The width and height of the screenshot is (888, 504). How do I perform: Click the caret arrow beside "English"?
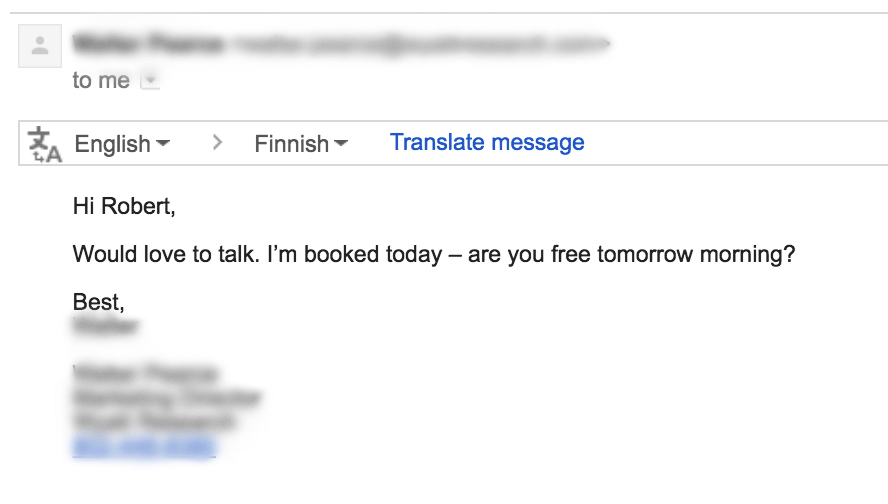coord(163,144)
